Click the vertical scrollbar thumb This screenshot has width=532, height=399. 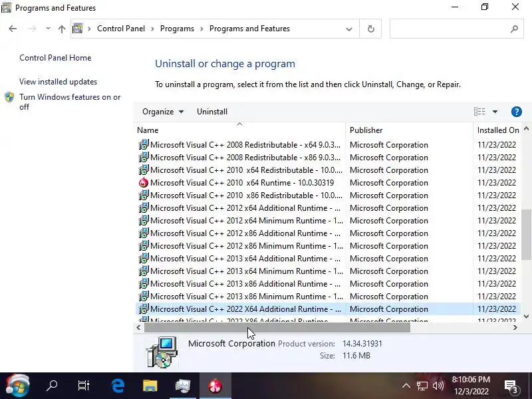pos(526,235)
